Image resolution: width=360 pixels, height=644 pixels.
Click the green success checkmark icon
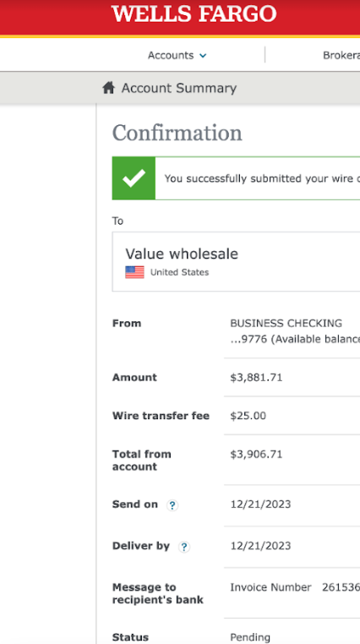coord(134,178)
